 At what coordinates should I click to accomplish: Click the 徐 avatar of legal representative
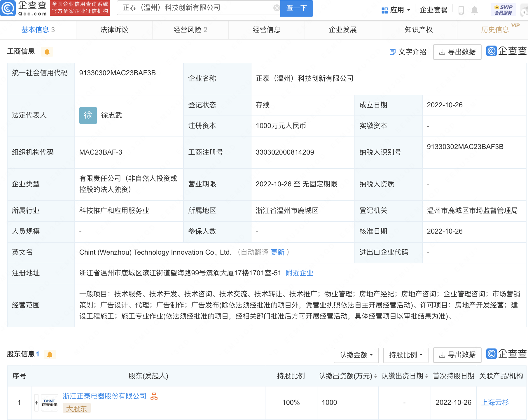pos(88,116)
